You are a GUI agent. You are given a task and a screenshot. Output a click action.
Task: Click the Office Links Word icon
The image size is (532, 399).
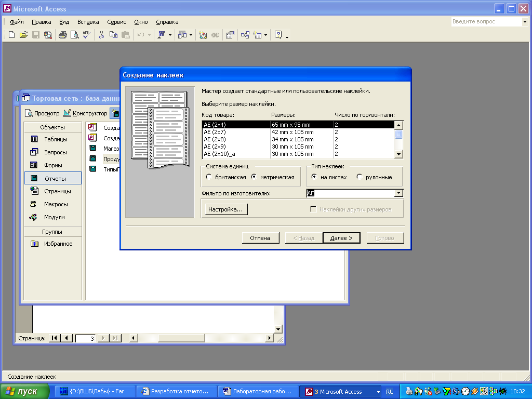pyautogui.click(x=162, y=35)
